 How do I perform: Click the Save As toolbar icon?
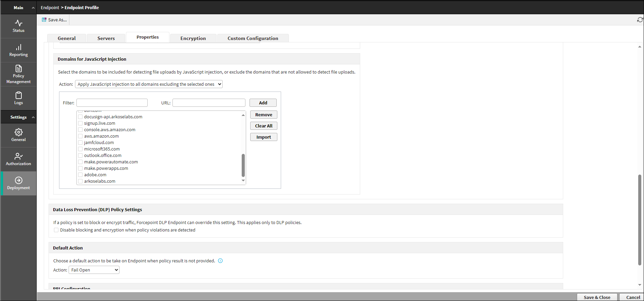pos(44,20)
